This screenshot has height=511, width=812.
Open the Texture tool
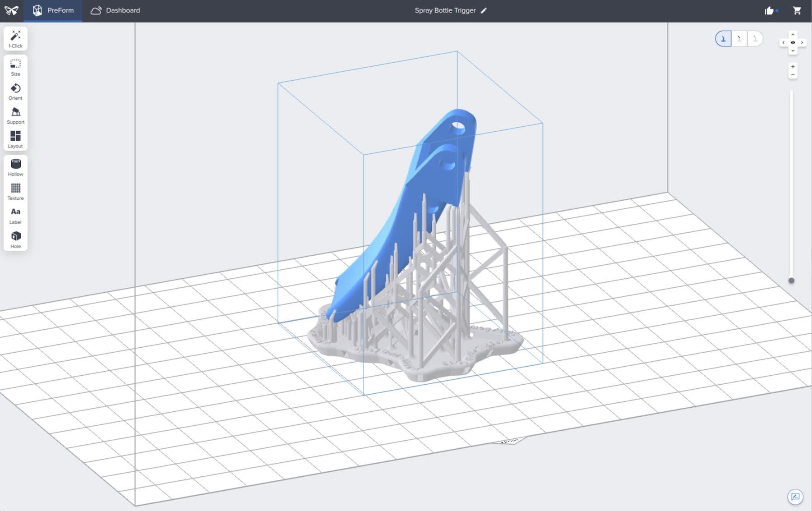15,190
